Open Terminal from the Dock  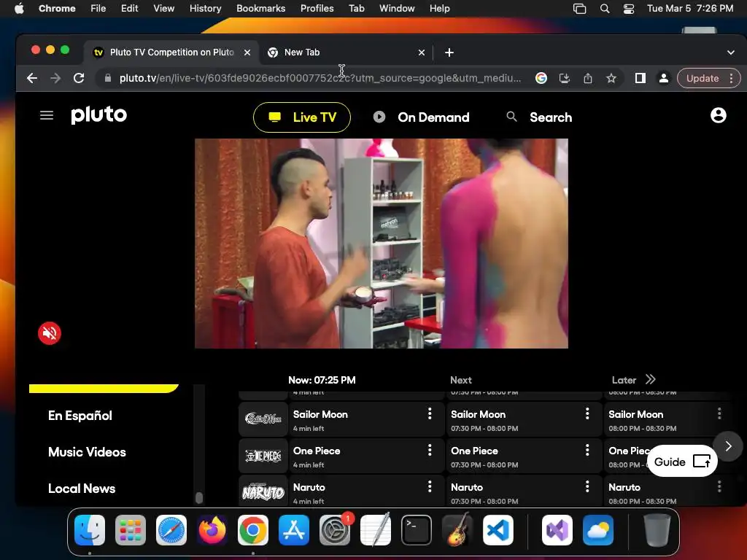coord(417,530)
